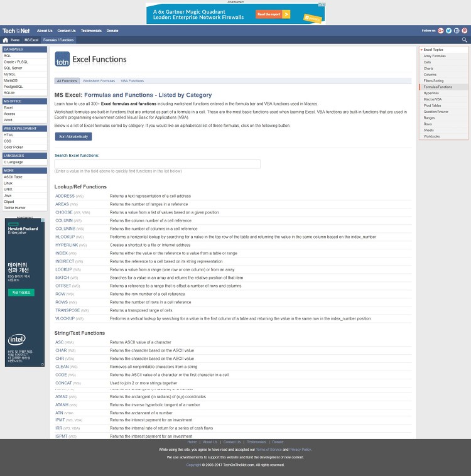Open the Pinterest follow icon
The width and height of the screenshot is (471, 476).
click(x=464, y=31)
